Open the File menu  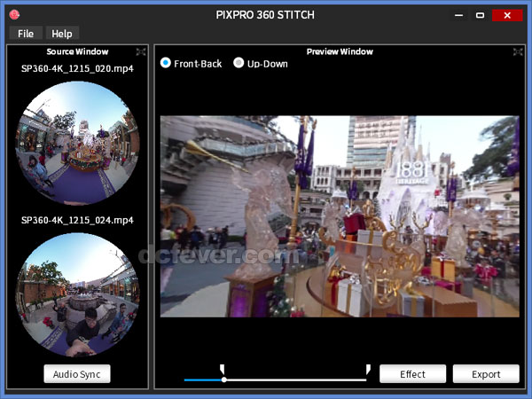pos(26,34)
